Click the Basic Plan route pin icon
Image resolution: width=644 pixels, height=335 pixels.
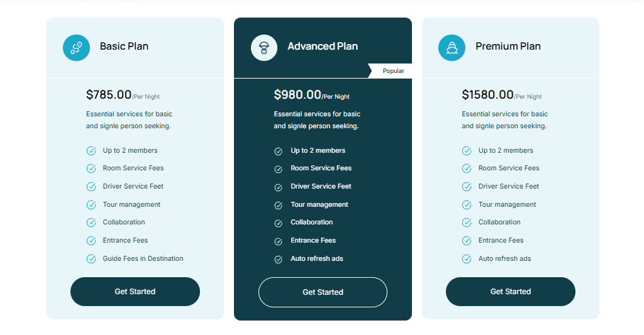tap(77, 48)
